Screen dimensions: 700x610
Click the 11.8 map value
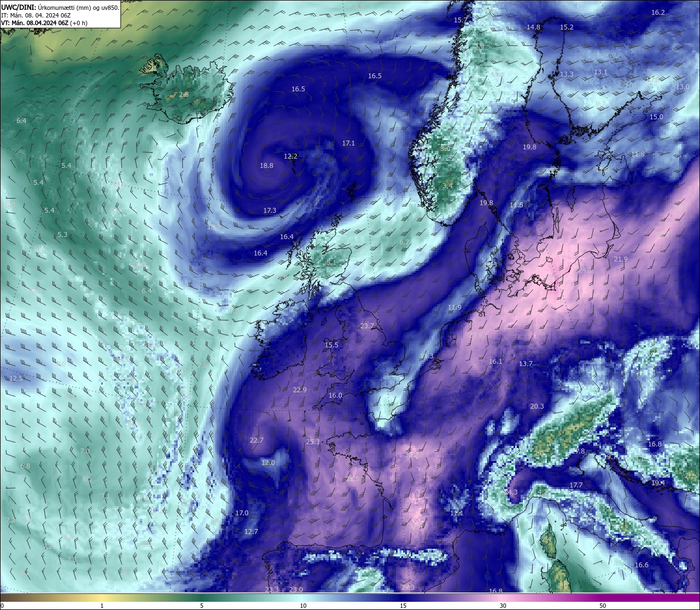[638, 154]
